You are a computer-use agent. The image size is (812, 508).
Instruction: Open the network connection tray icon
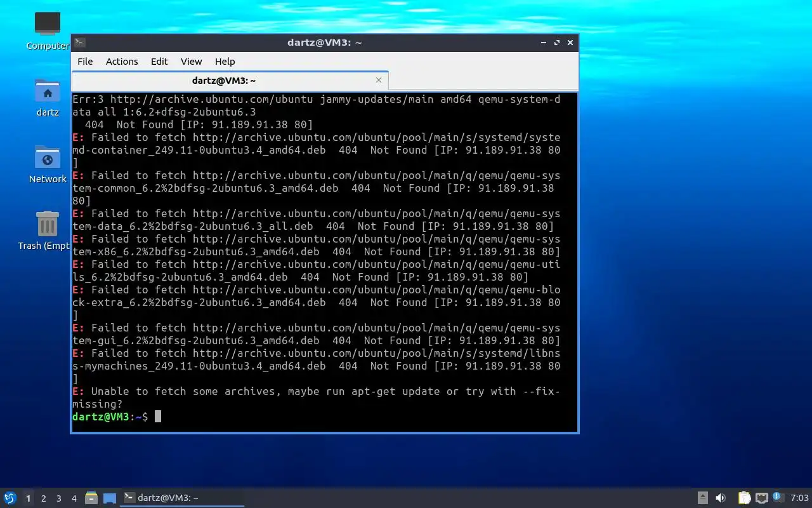click(x=761, y=498)
